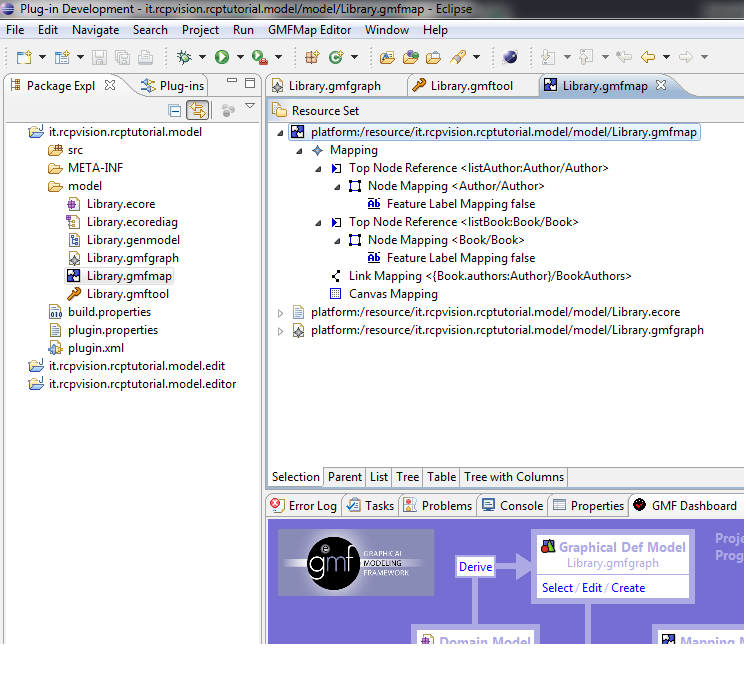Select the Canvas Mapping node
The width and height of the screenshot is (746, 681).
pyautogui.click(x=392, y=294)
